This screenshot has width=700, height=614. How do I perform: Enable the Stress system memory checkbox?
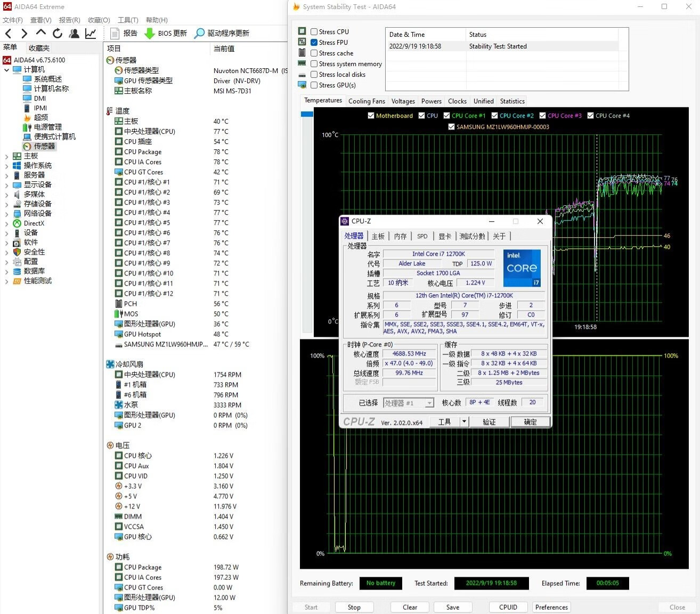[314, 64]
